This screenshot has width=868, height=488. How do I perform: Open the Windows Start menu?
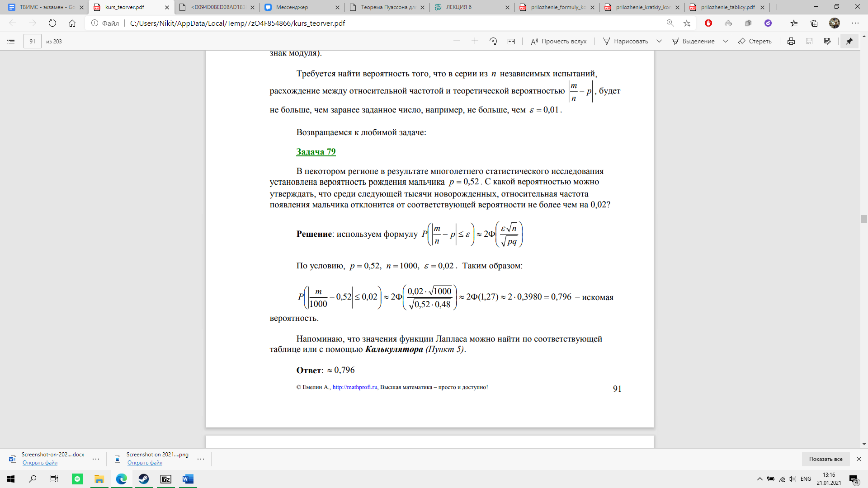click(x=11, y=479)
